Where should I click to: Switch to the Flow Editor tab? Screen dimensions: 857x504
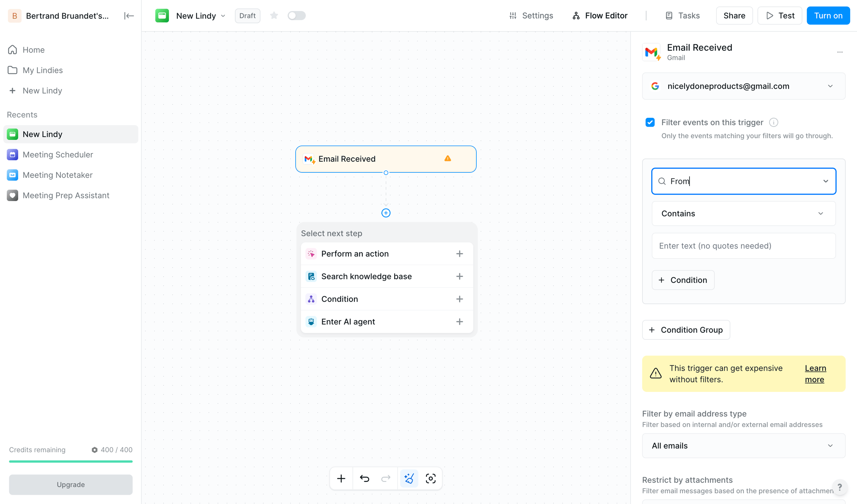(x=600, y=16)
